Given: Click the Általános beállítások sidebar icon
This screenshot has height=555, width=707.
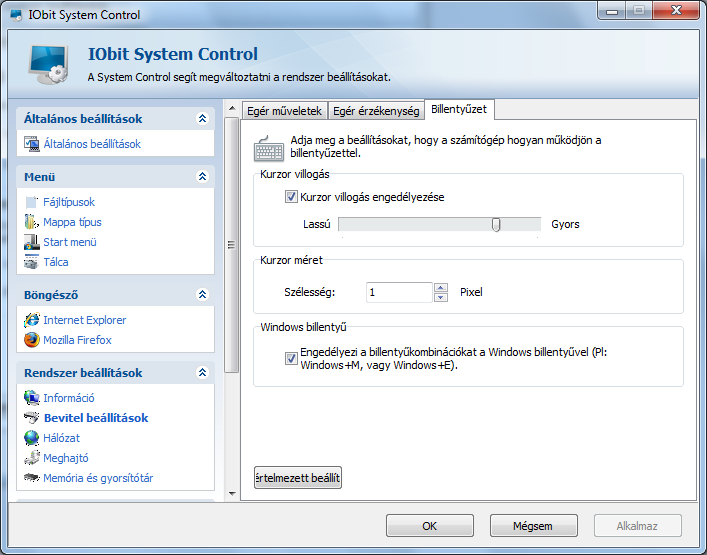Looking at the screenshot, I should point(32,144).
